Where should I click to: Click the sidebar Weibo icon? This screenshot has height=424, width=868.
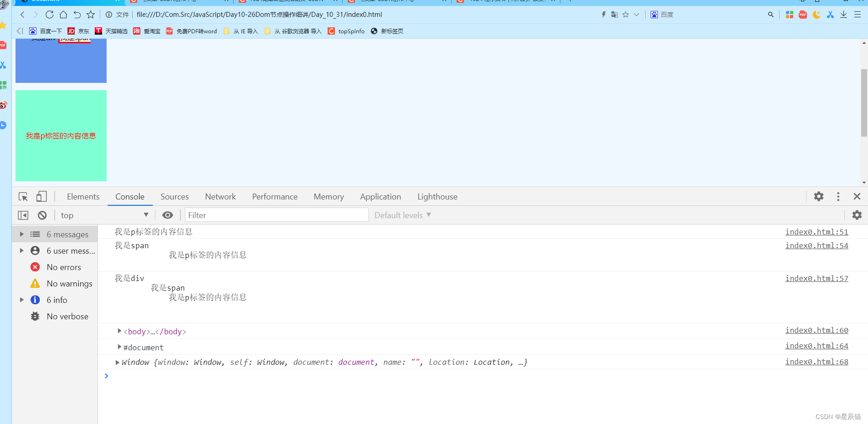(3, 105)
